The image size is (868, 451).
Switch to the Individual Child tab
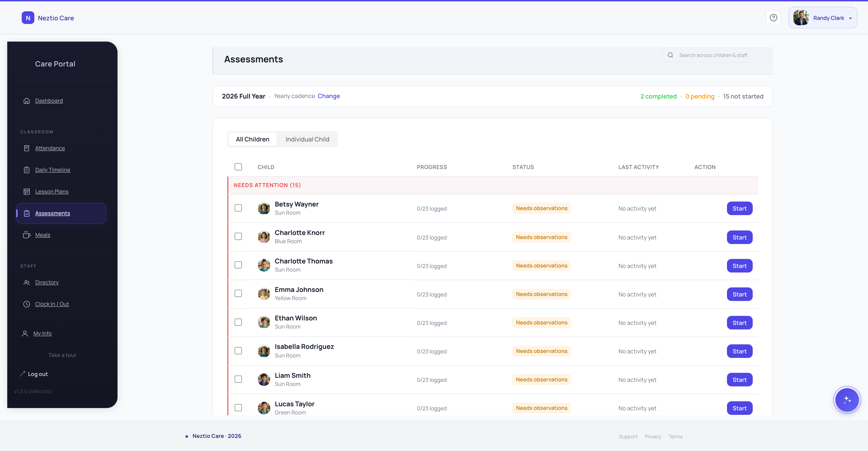pos(307,139)
